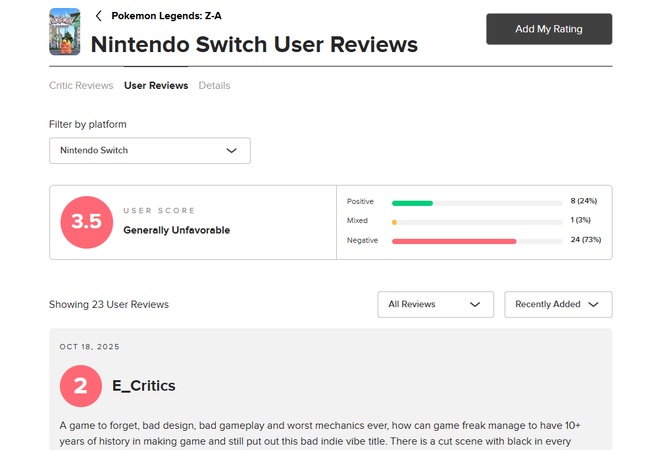Click the 3.5 user score circle
The height and width of the screenshot is (450, 650).
click(x=86, y=222)
